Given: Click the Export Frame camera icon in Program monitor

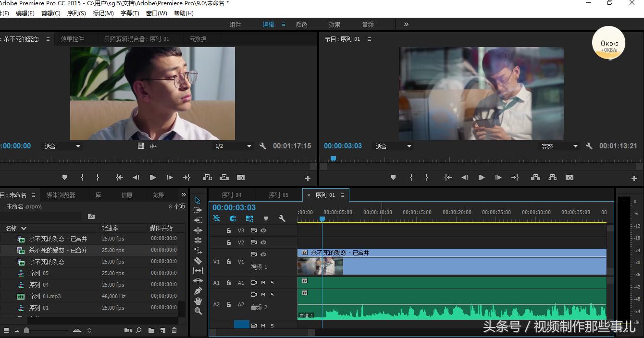Looking at the screenshot, I should [570, 178].
